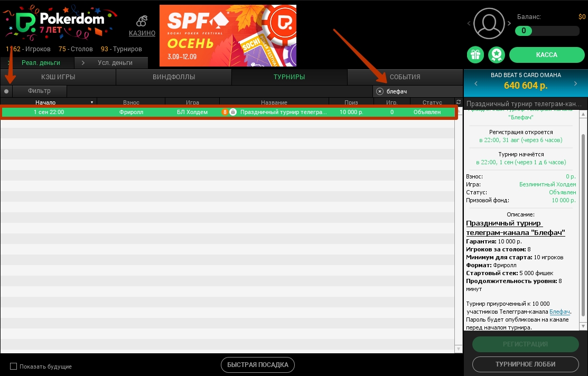Switch to Усл. деньги tab
588x376 pixels.
click(x=111, y=63)
